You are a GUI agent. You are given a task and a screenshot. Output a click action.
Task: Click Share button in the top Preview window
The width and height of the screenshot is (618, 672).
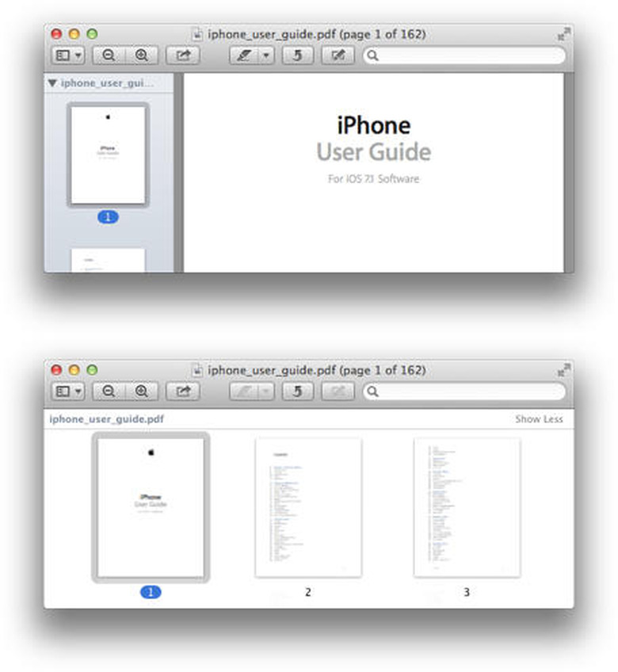click(x=183, y=55)
